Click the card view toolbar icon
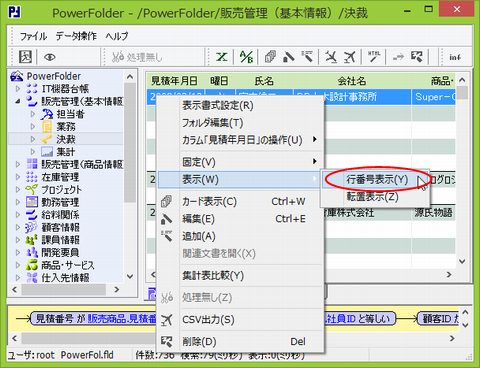Image resolution: width=480 pixels, height=368 pixels. (x=270, y=57)
